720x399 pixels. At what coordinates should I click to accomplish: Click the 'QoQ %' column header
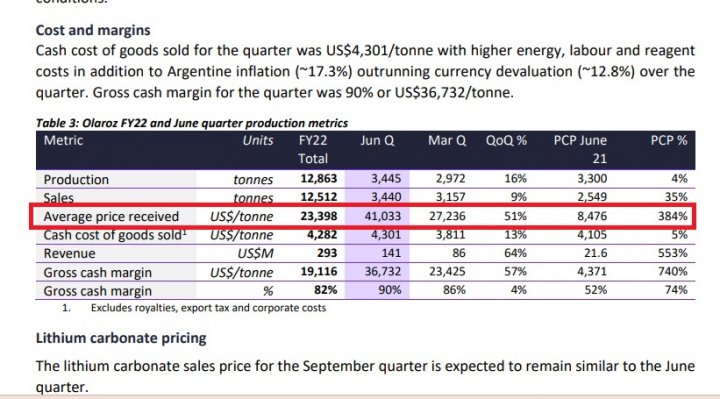[x=506, y=140]
